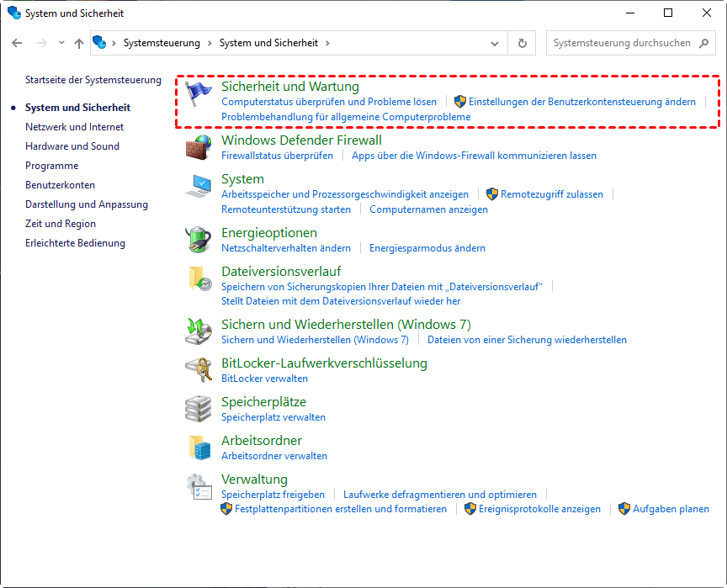Screen dimensions: 727x588
Task: Click Aufgaben planen link
Action: (x=671, y=509)
